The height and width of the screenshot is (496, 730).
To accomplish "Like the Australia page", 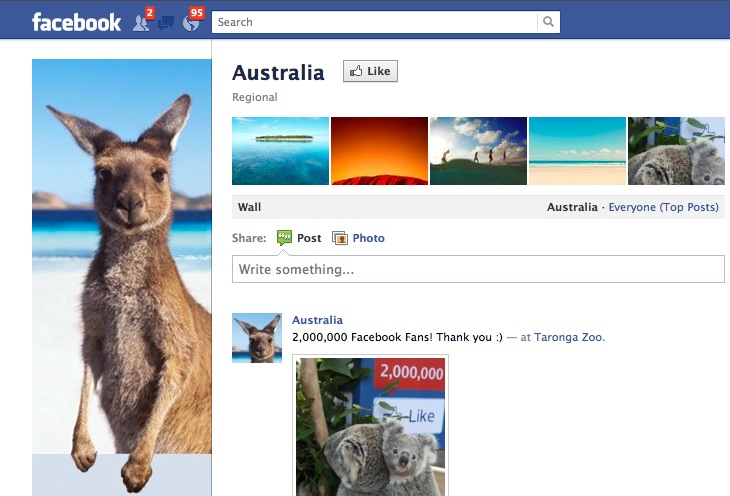I will point(371,71).
